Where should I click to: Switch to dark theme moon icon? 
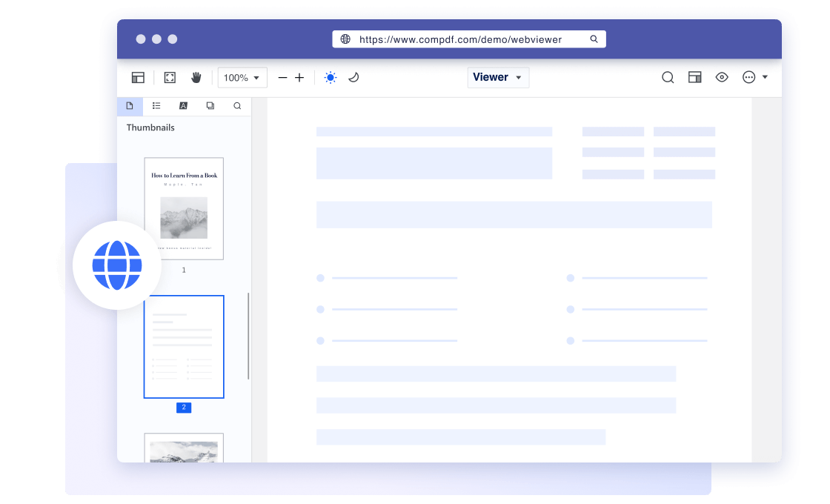[353, 77]
